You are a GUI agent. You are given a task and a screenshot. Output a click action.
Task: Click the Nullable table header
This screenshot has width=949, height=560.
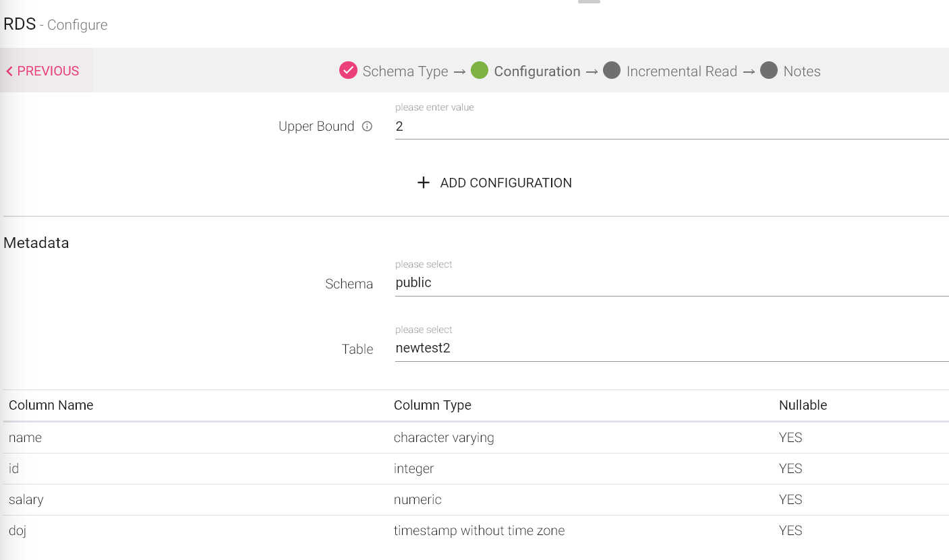point(803,405)
